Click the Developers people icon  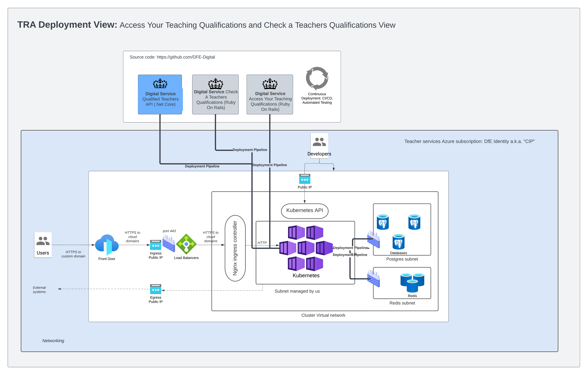coord(319,142)
